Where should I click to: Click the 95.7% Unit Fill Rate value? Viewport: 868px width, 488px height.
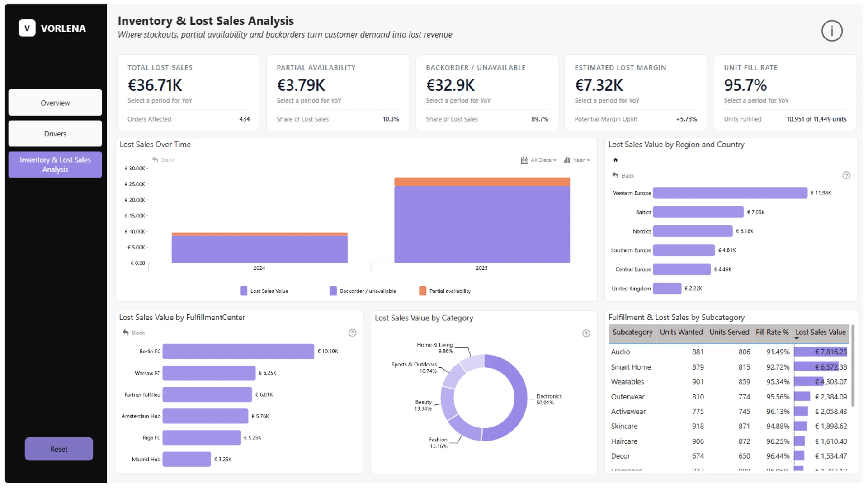[745, 85]
